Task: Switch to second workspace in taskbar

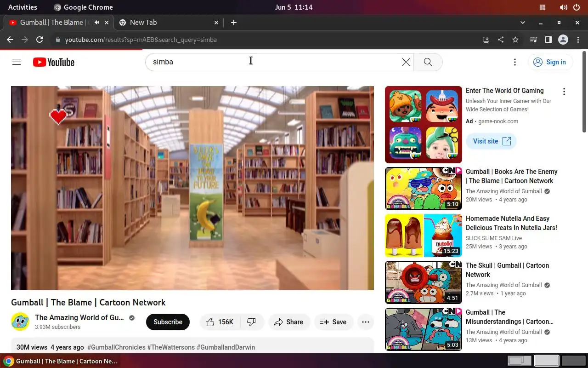Action: pyautogui.click(x=547, y=361)
